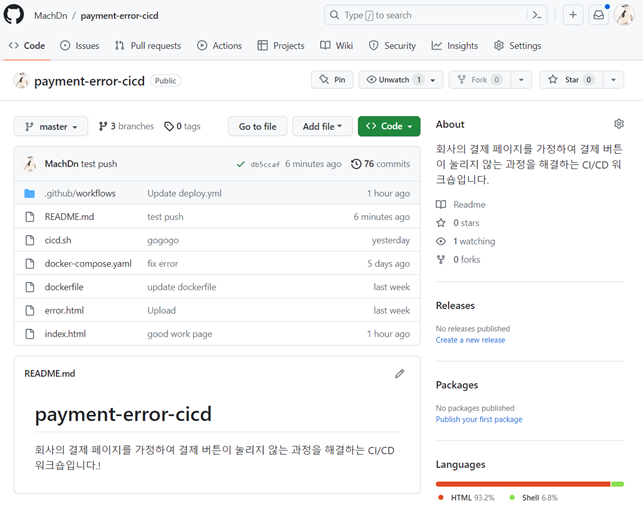The image size is (644, 507).
Task: Open the .github/workflows folder
Action: pyautogui.click(x=80, y=193)
